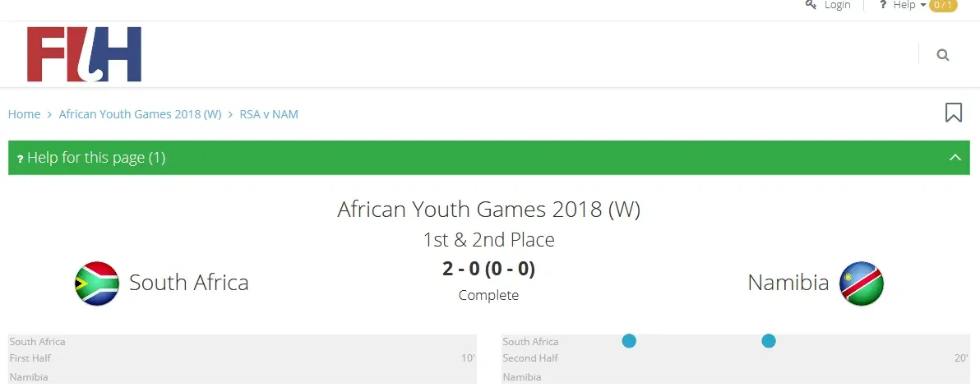Viewport: 980px width, 392px height.
Task: Click the second South Africa goal marker
Action: coord(768,340)
